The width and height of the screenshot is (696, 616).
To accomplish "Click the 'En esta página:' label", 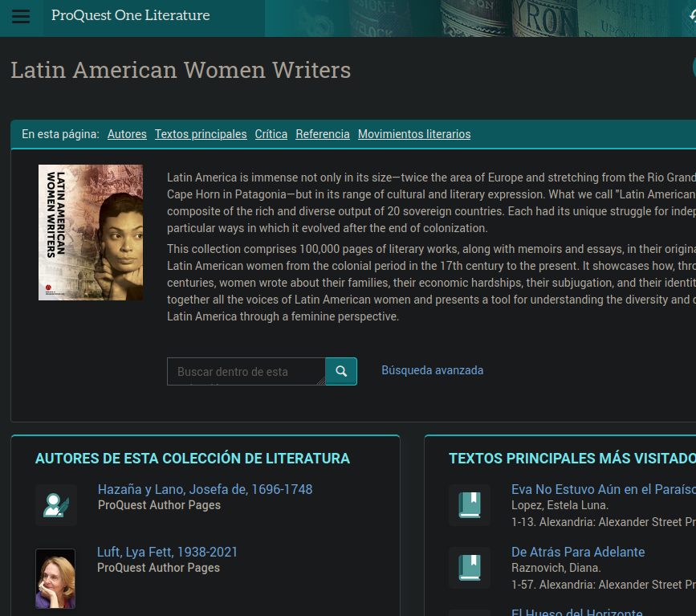I will (60, 134).
